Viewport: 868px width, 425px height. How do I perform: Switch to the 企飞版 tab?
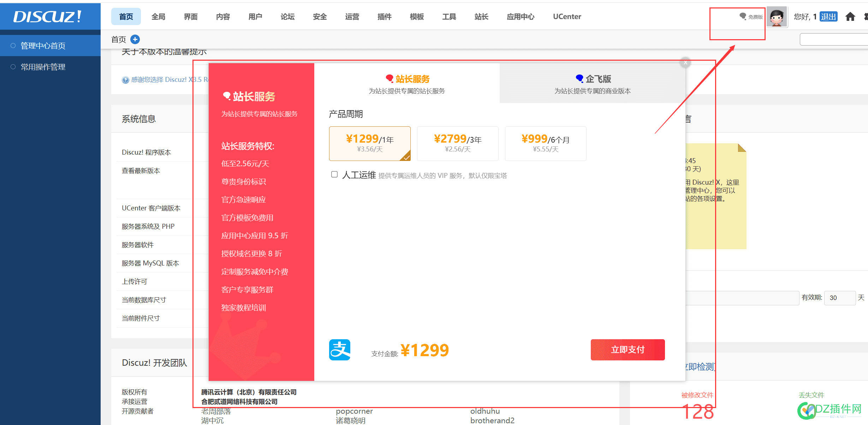coord(593,84)
